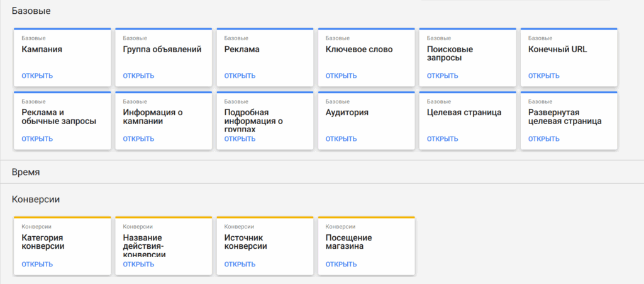644x284 pixels.
Task: Click ОТКРЫТЬ under Категория конверсии
Action: pyautogui.click(x=37, y=264)
